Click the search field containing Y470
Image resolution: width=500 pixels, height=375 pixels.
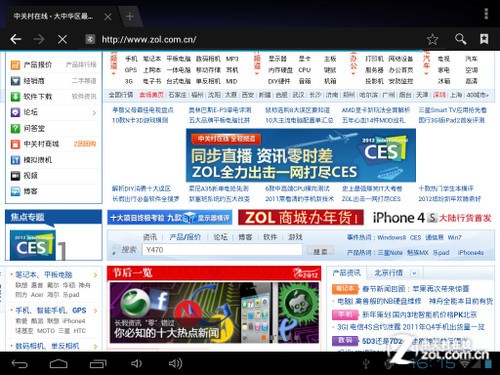pyautogui.click(x=222, y=250)
